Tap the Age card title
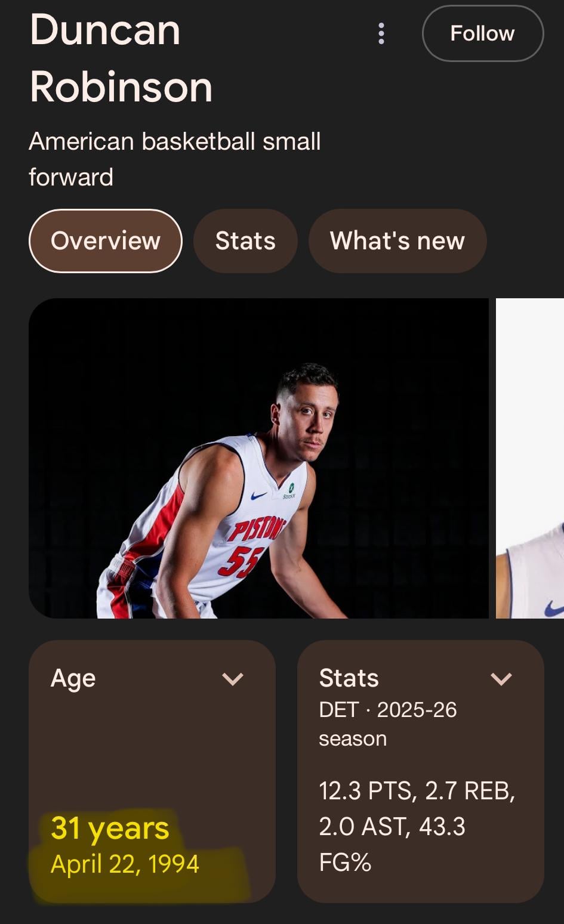Screen dimensions: 564x924 [x=73, y=679]
